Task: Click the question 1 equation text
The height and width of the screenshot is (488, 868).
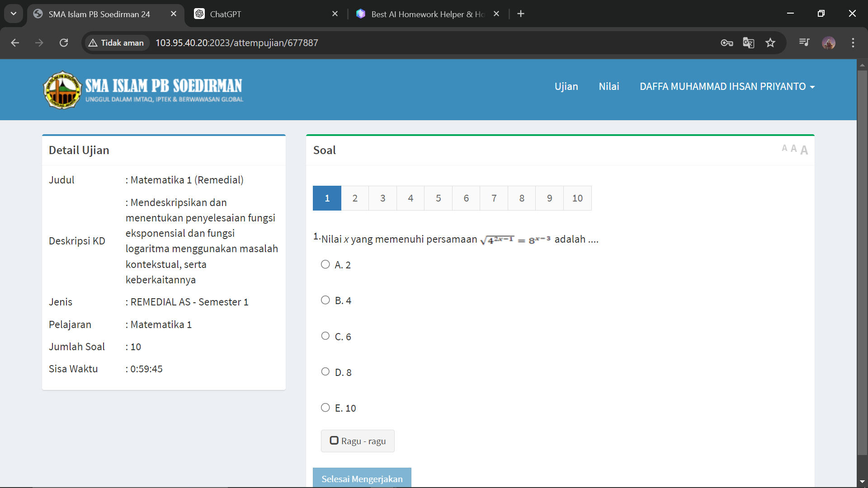Action: click(x=515, y=240)
